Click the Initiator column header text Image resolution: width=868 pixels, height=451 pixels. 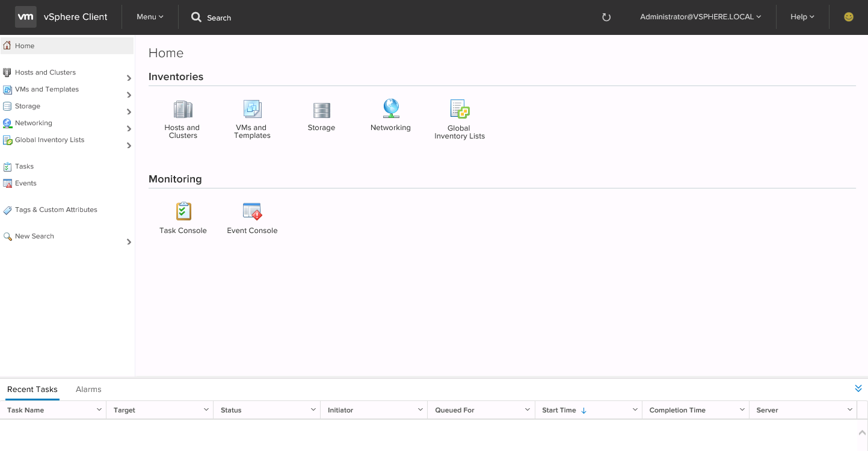pos(340,410)
